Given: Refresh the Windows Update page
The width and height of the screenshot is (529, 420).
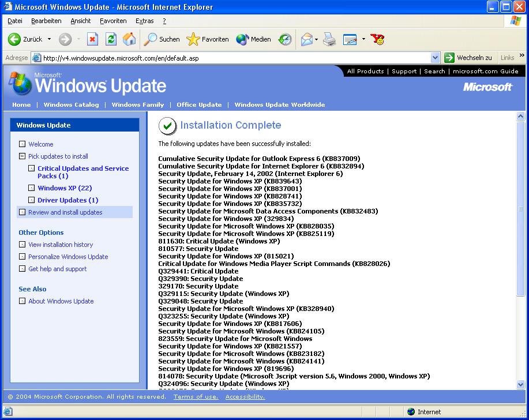Looking at the screenshot, I should coord(110,39).
